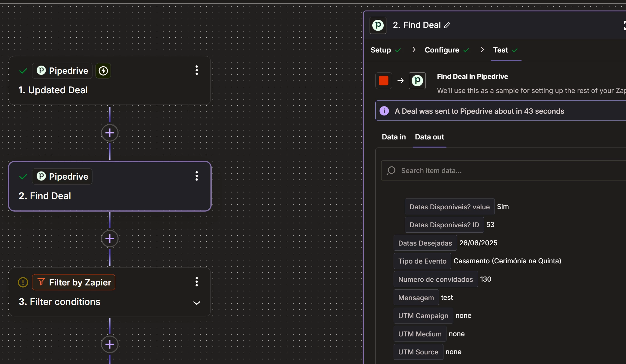Image resolution: width=626 pixels, height=364 pixels.
Task: Click the info icon in the notification banner
Action: pos(384,111)
